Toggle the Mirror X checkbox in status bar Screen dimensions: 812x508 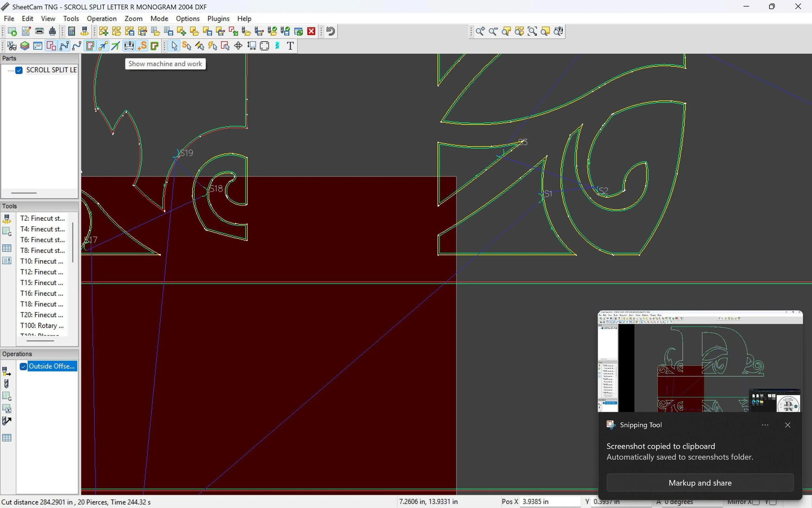coord(756,502)
